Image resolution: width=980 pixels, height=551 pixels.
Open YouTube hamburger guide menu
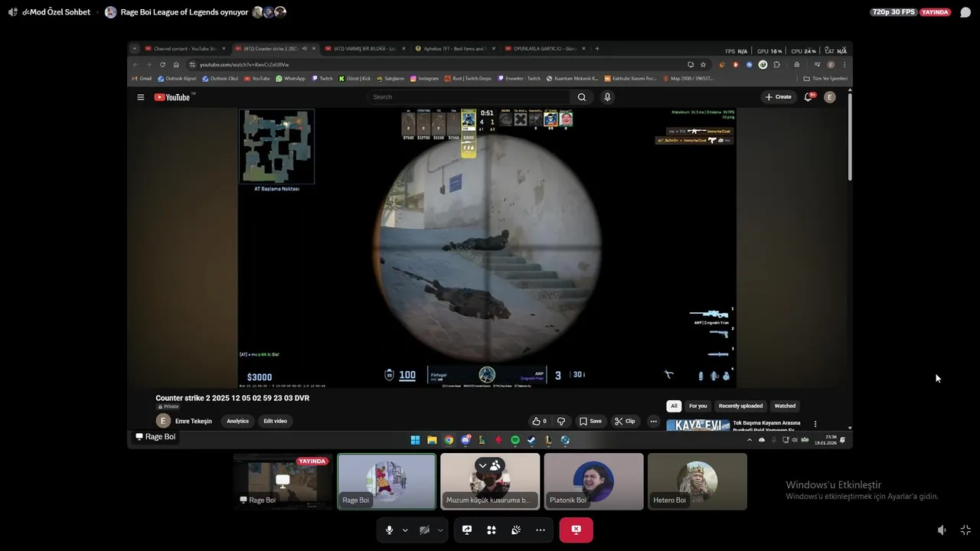140,97
